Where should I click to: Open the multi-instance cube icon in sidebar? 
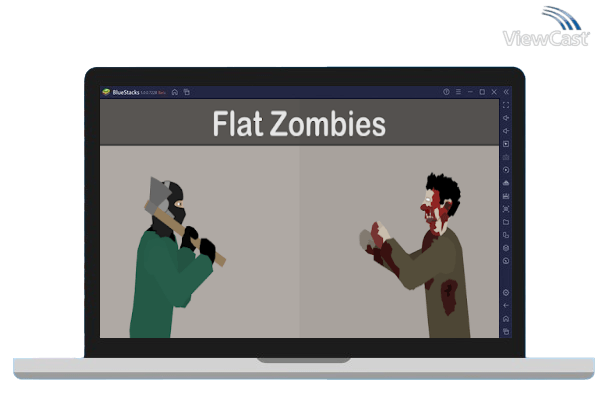pos(506,248)
